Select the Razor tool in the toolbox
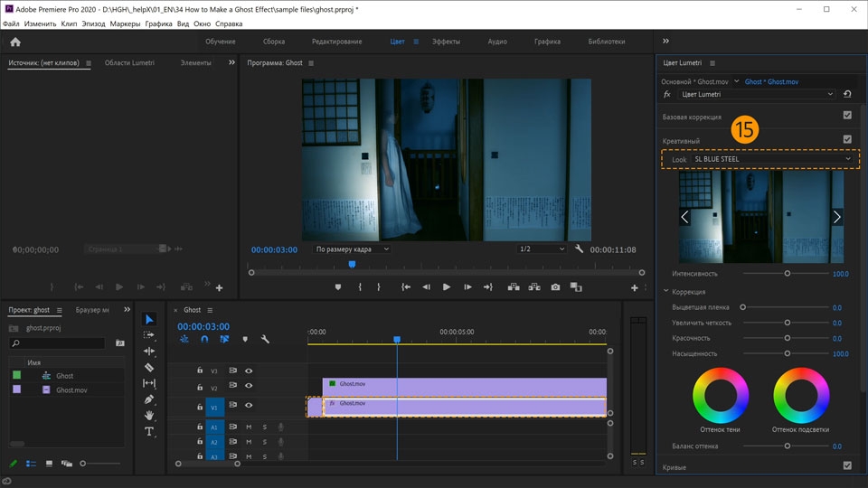 (x=149, y=368)
